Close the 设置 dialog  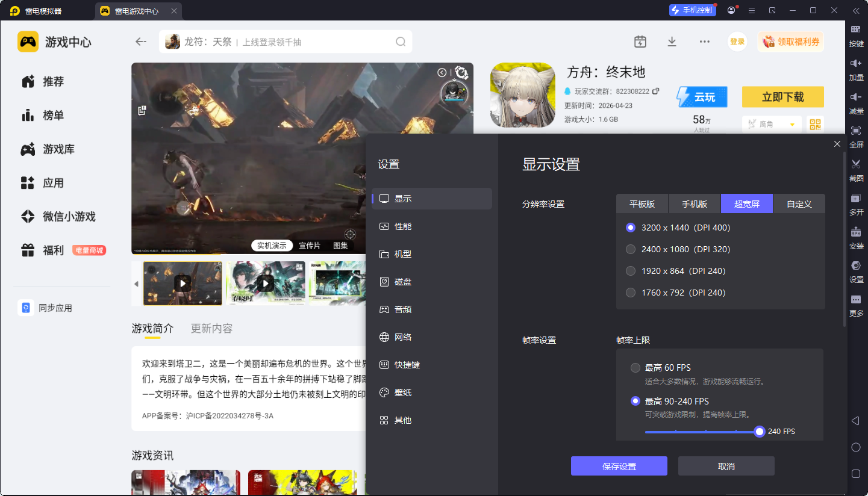tap(837, 144)
